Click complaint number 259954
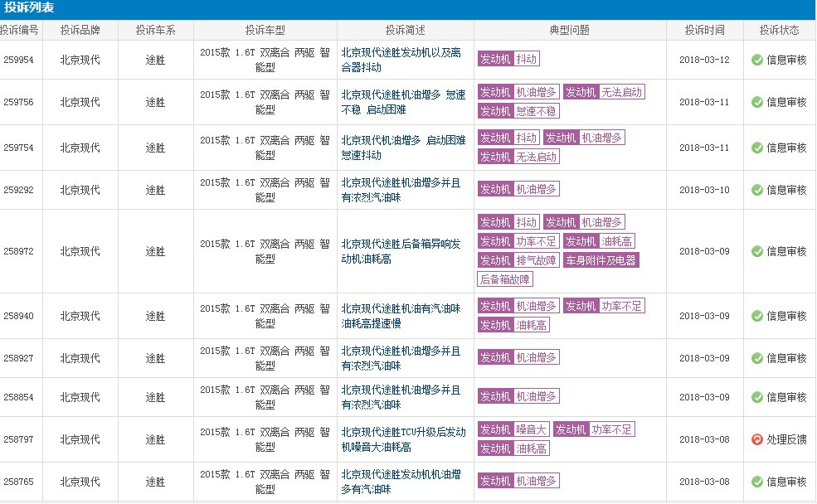This screenshot has height=504, width=817. pyautogui.click(x=18, y=60)
